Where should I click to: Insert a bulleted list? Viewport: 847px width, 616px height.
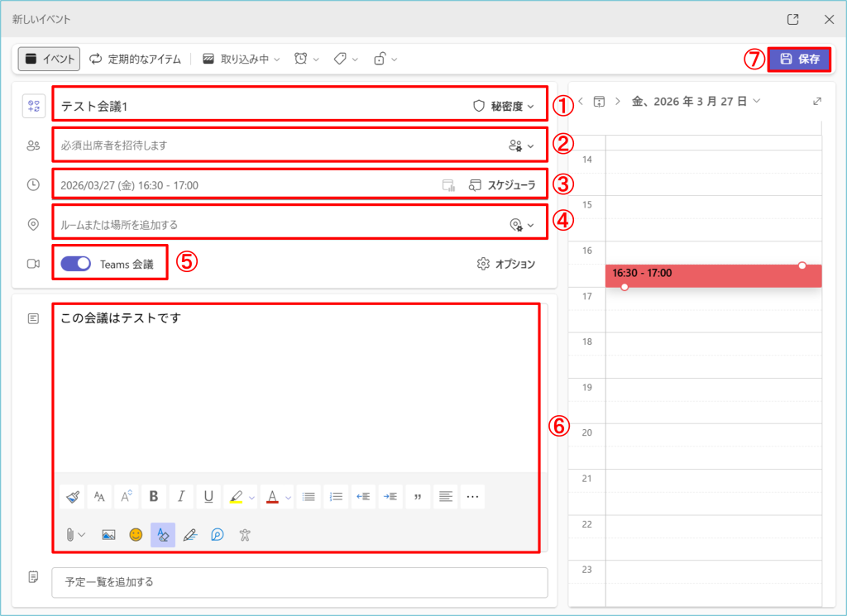click(309, 497)
